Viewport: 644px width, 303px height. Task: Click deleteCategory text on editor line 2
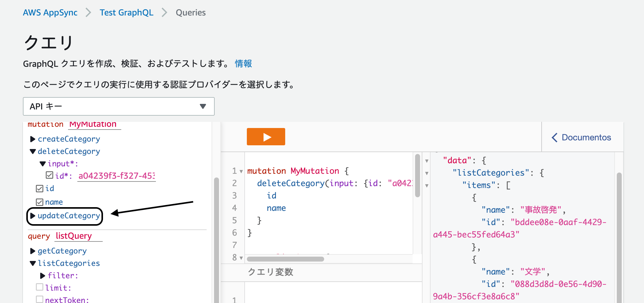[291, 183]
